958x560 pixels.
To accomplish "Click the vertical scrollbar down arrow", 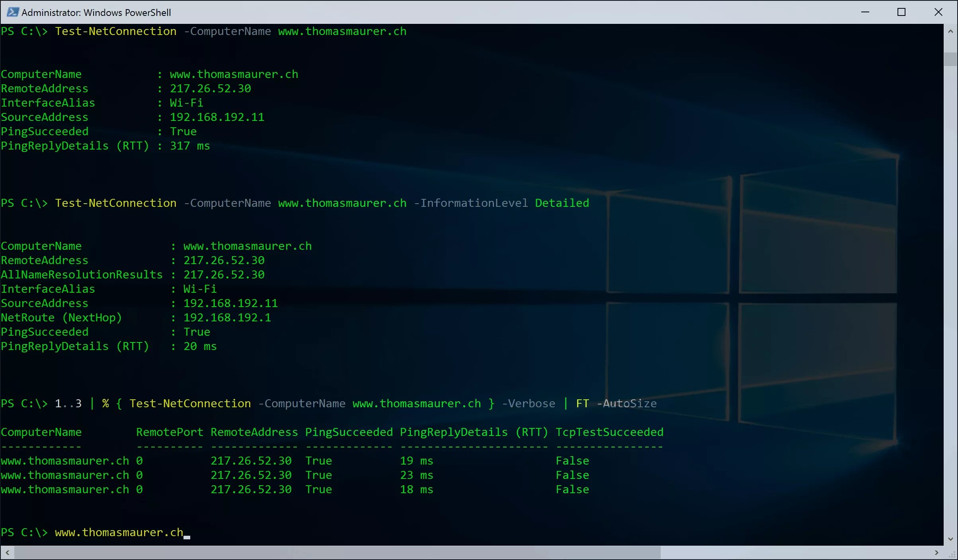I will tap(950, 539).
